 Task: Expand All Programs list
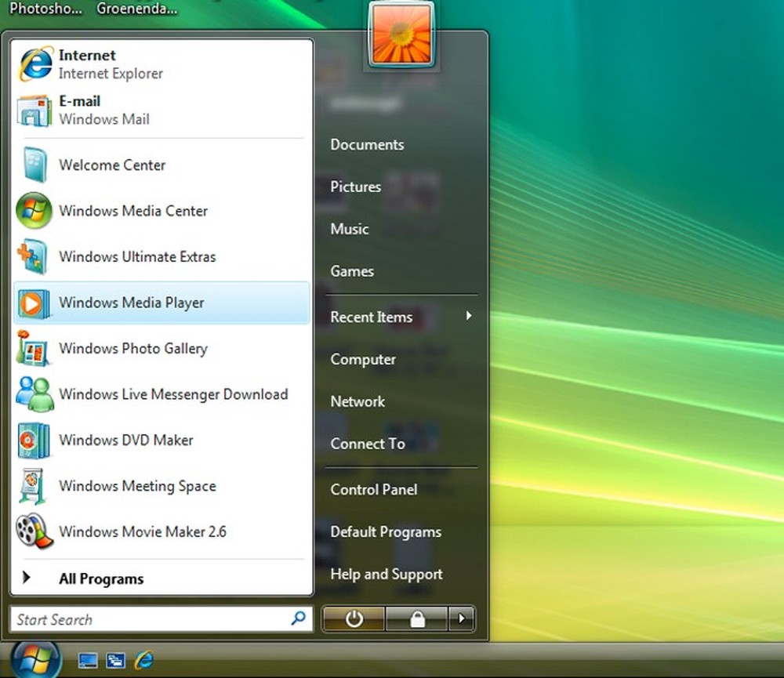tap(101, 578)
